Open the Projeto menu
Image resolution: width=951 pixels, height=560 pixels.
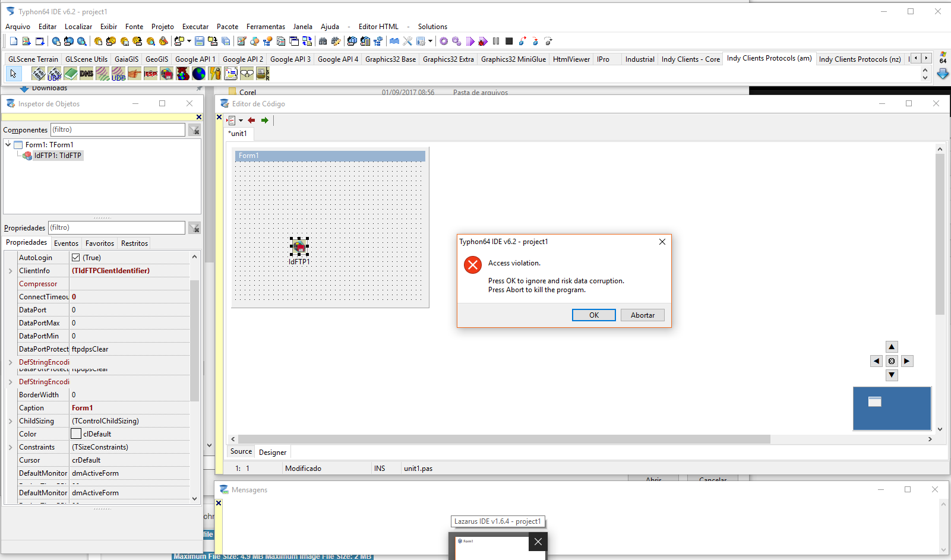coord(163,27)
